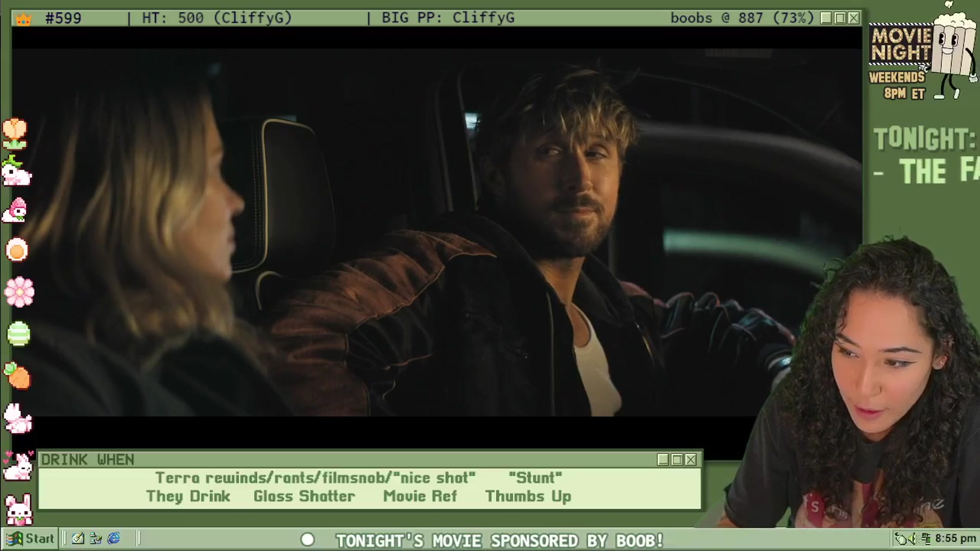Click the mouse icon in system tray
This screenshot has height=551, width=980.
coord(901,539)
